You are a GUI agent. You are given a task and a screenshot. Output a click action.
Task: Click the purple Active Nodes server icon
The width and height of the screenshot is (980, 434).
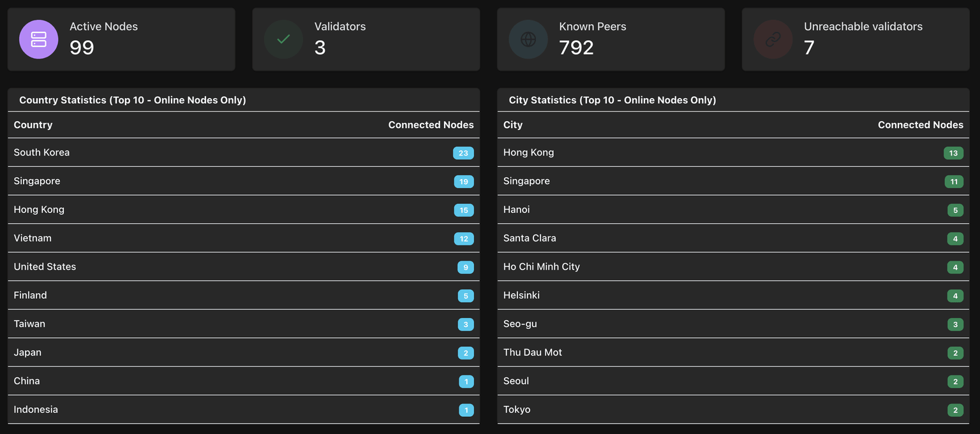coord(38,40)
